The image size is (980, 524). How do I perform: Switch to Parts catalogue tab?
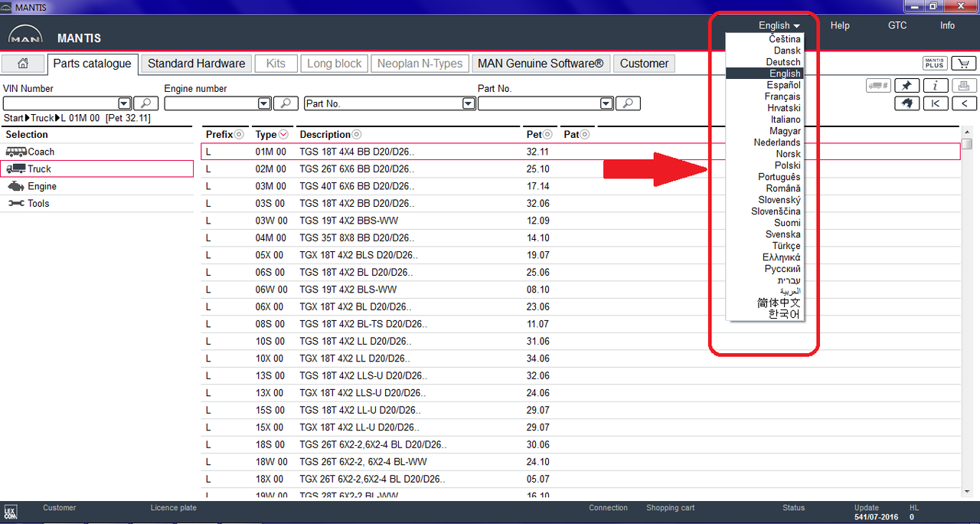click(x=93, y=64)
